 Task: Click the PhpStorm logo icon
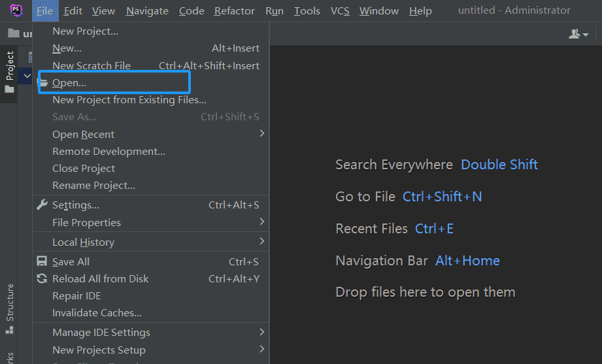[x=16, y=10]
